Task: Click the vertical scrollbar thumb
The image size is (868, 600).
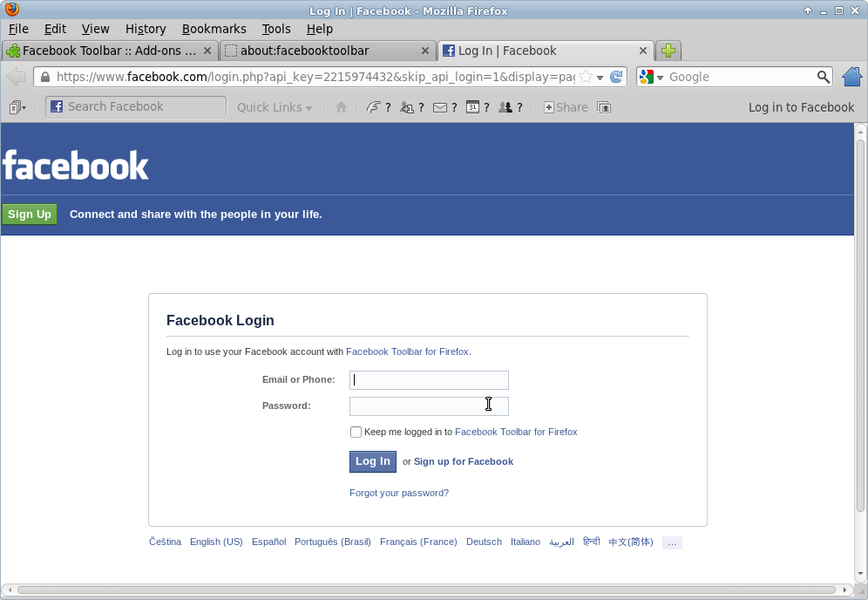Action: [x=860, y=325]
